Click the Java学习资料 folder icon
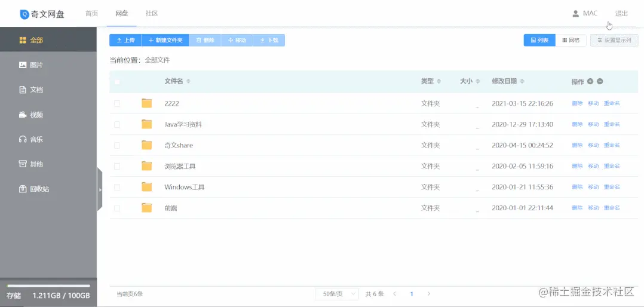The height and width of the screenshot is (307, 644). [146, 124]
